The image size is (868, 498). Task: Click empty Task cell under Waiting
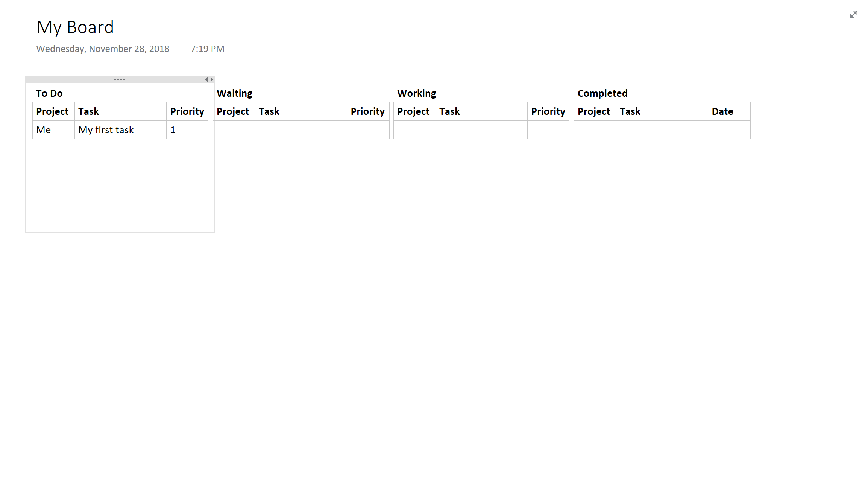coord(301,130)
